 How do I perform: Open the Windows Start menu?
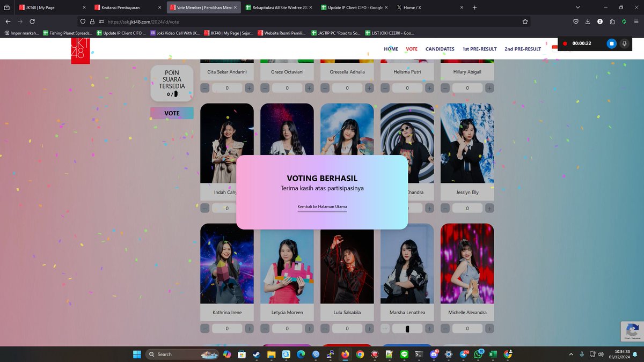click(x=137, y=354)
